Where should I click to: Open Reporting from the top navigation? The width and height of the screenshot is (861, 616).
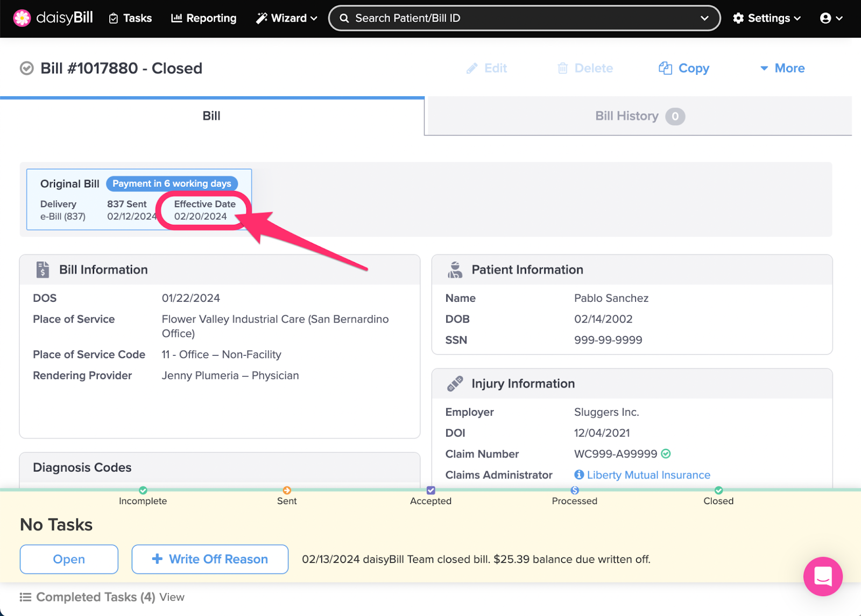[x=204, y=18]
